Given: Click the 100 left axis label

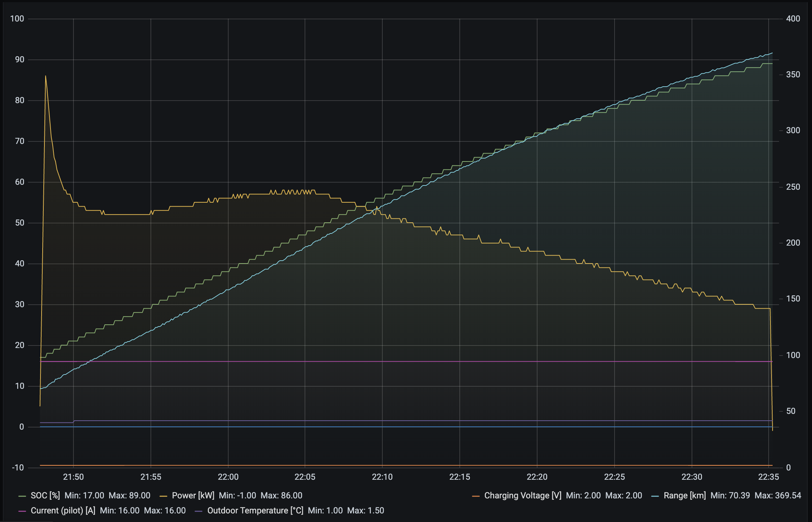Looking at the screenshot, I should 17,19.
